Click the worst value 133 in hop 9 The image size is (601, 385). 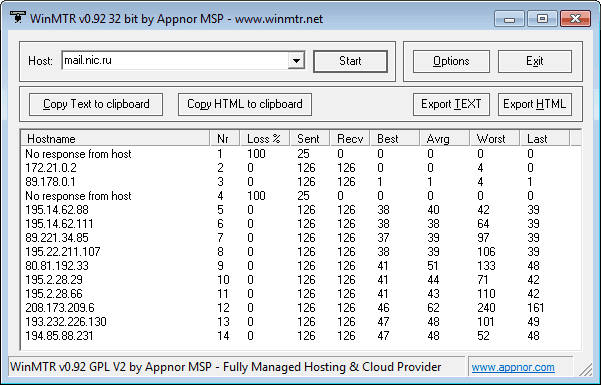point(486,266)
